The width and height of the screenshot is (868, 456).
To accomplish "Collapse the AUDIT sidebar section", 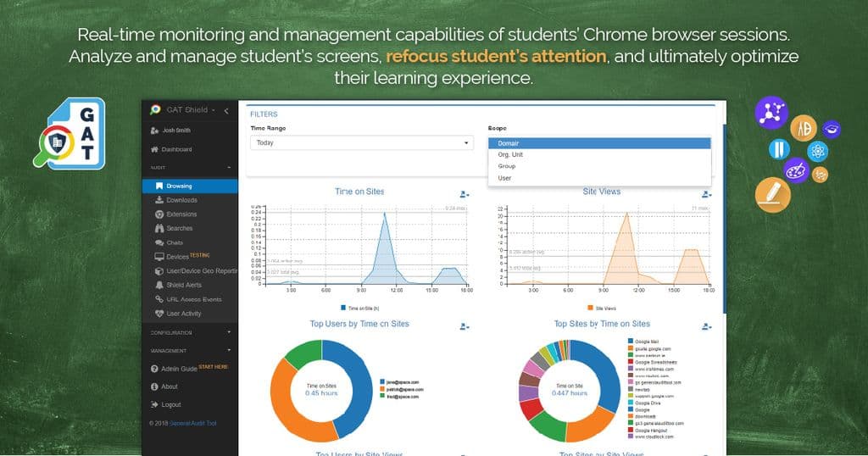I will (190, 167).
